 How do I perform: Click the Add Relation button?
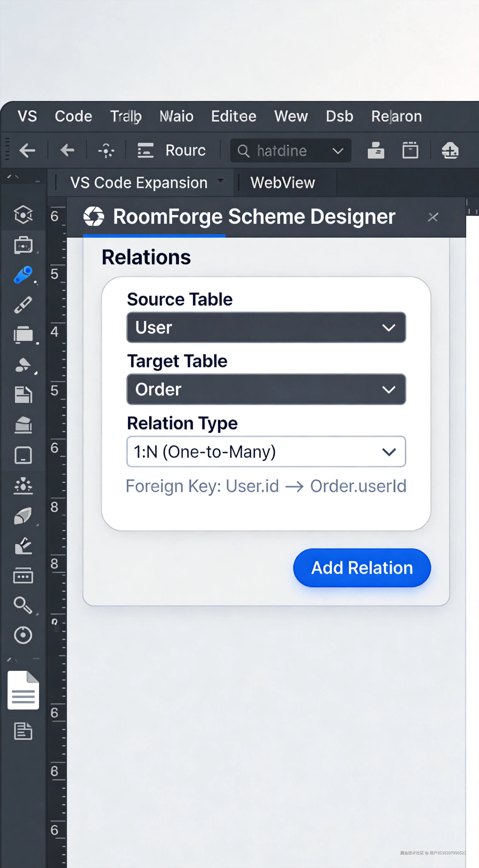point(362,568)
